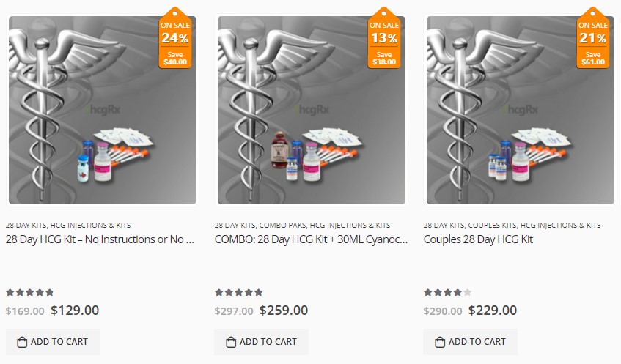The height and width of the screenshot is (364, 621).
Task: Click the four-star rating under Couples kit
Action: pos(447,292)
